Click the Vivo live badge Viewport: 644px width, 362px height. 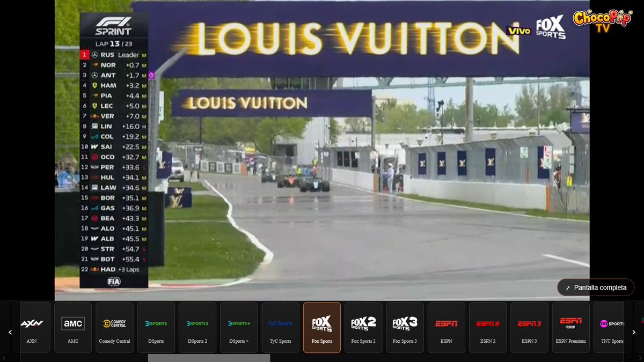[519, 31]
